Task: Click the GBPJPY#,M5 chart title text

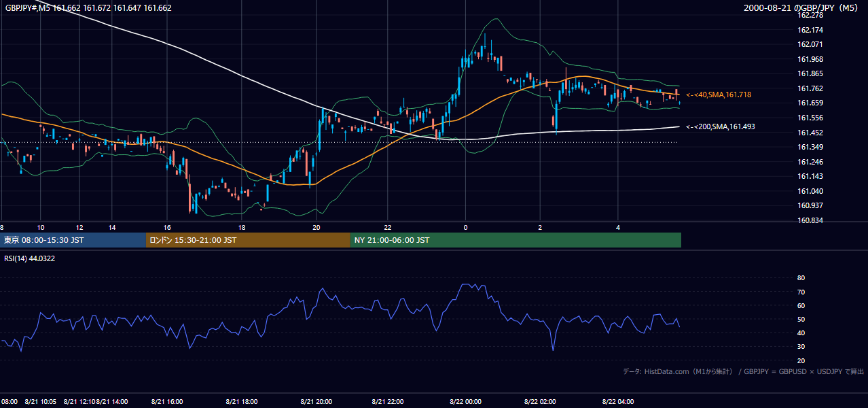Action: [x=88, y=8]
